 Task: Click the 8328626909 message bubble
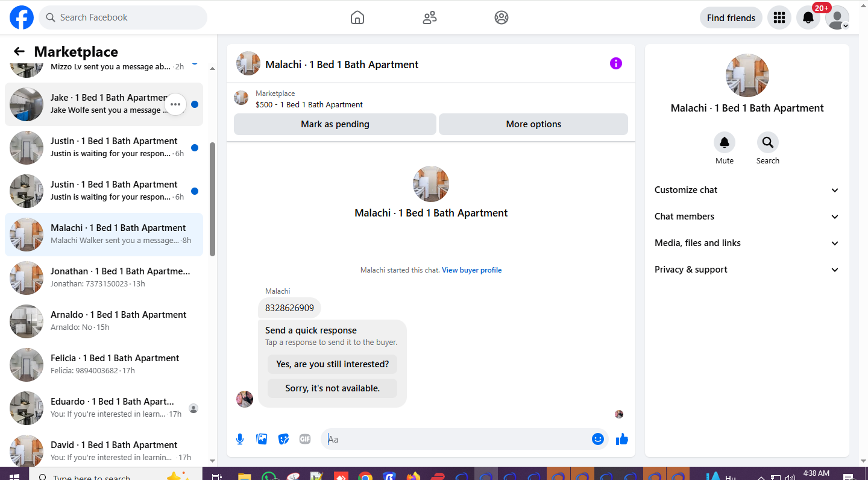point(289,308)
